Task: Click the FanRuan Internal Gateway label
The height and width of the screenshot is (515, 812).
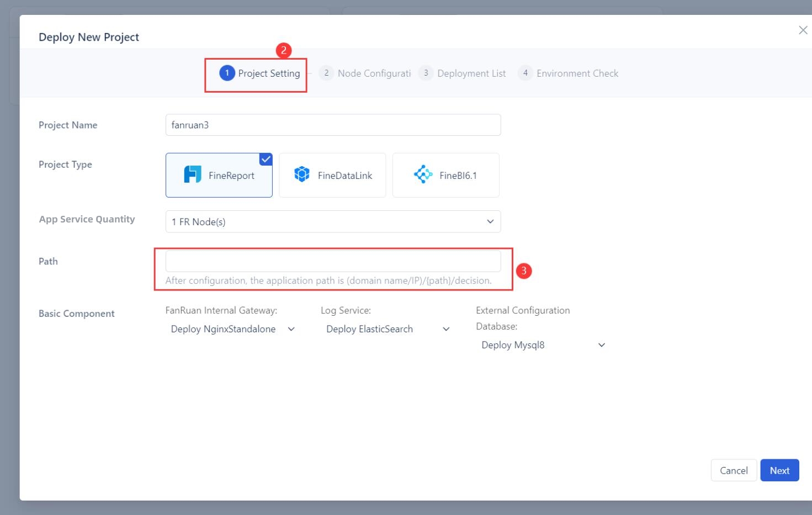Action: [221, 310]
